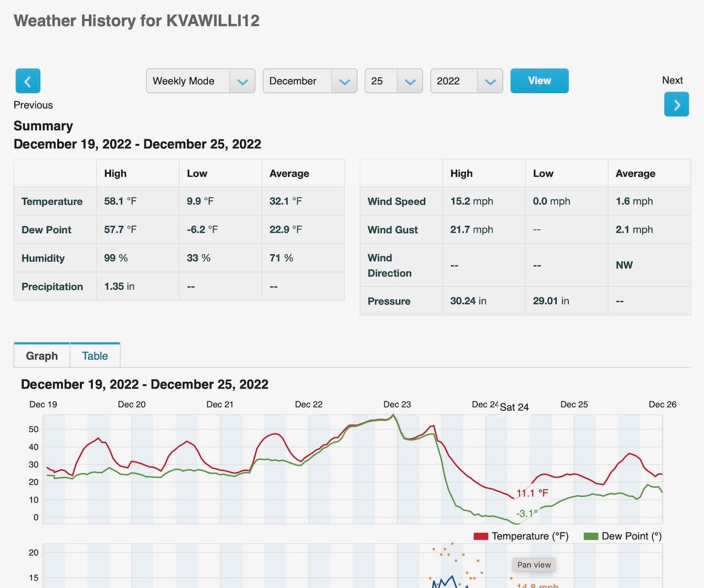The image size is (704, 588).
Task: Click the Previous label text
Action: tap(33, 105)
